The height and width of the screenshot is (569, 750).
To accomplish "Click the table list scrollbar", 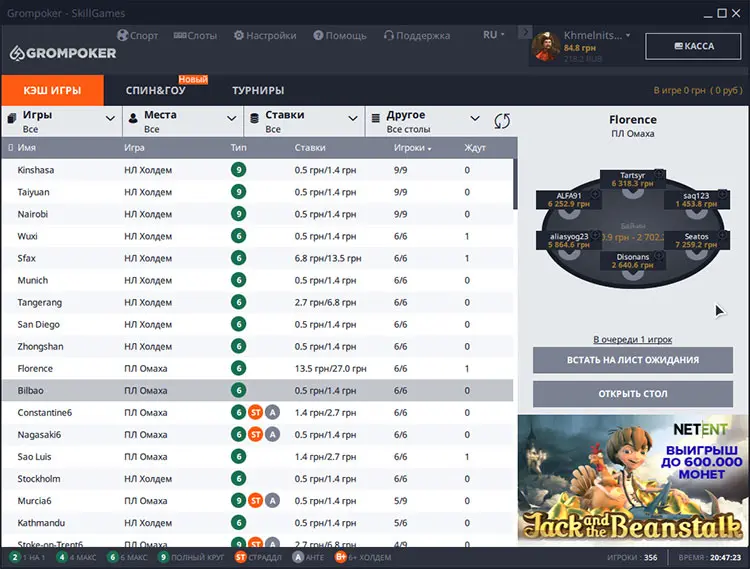I will tap(515, 184).
